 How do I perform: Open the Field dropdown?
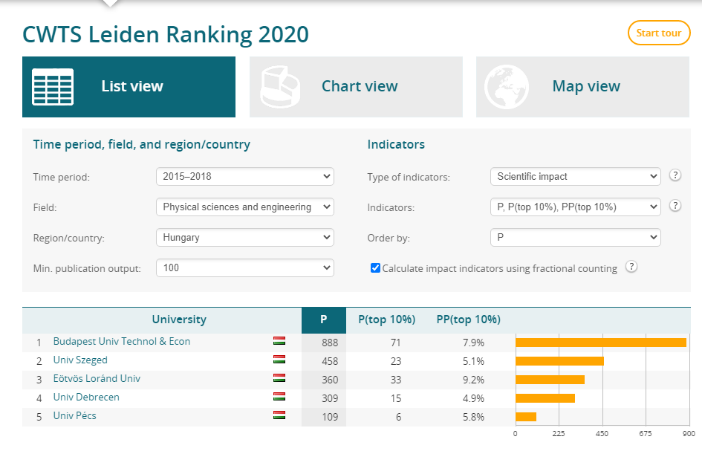tap(245, 207)
